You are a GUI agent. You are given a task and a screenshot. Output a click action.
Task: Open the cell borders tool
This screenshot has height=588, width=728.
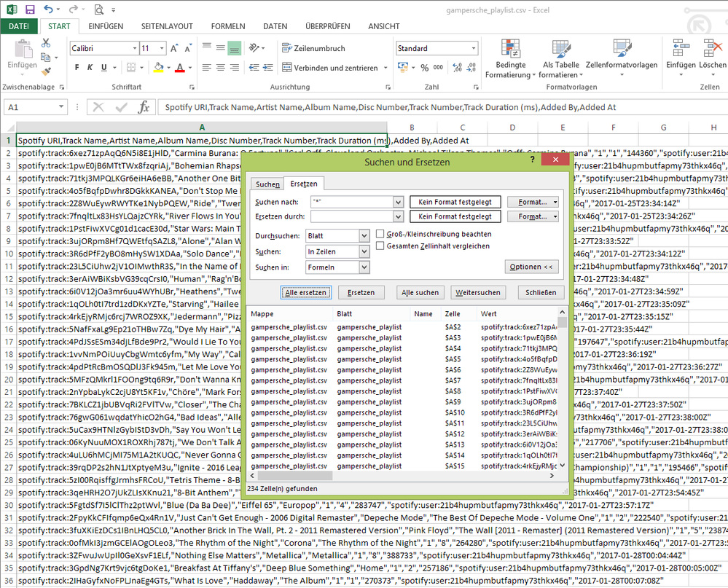tap(131, 68)
